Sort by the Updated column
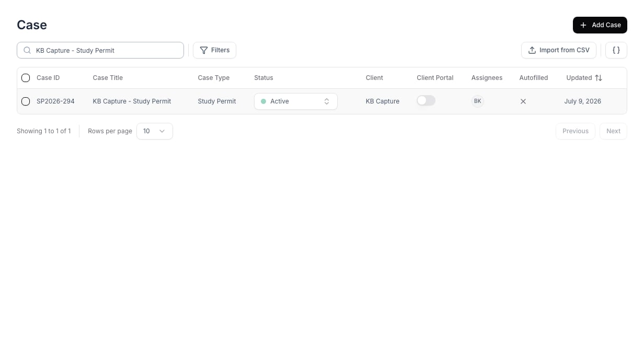Image resolution: width=644 pixels, height=347 pixels. point(584,78)
